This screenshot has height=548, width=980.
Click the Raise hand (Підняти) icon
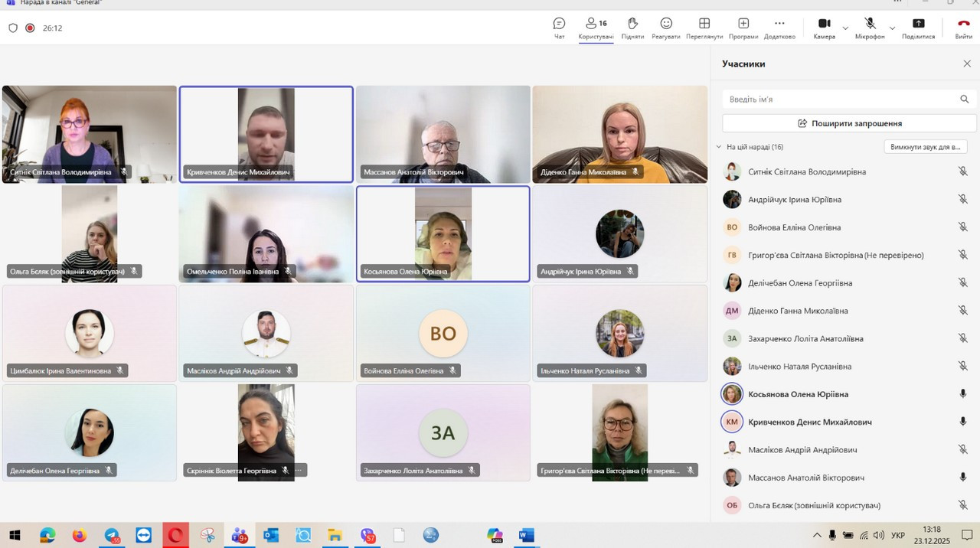pos(632,28)
